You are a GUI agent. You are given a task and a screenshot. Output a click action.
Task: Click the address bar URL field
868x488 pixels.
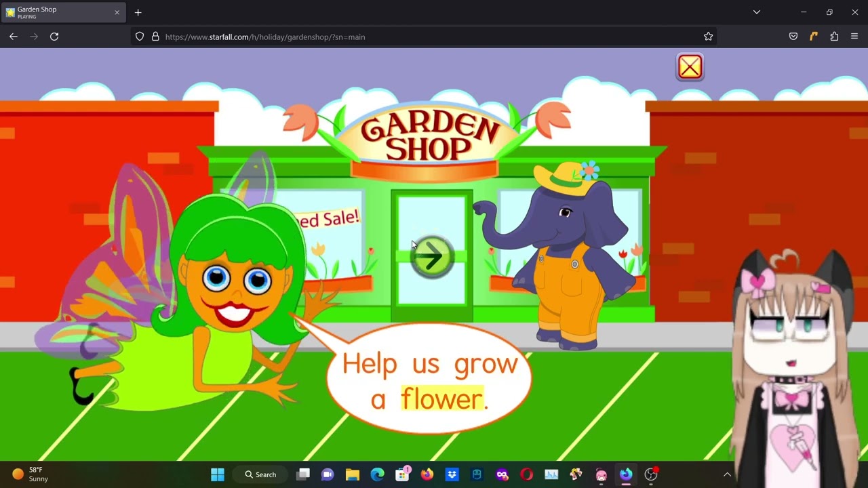click(424, 37)
